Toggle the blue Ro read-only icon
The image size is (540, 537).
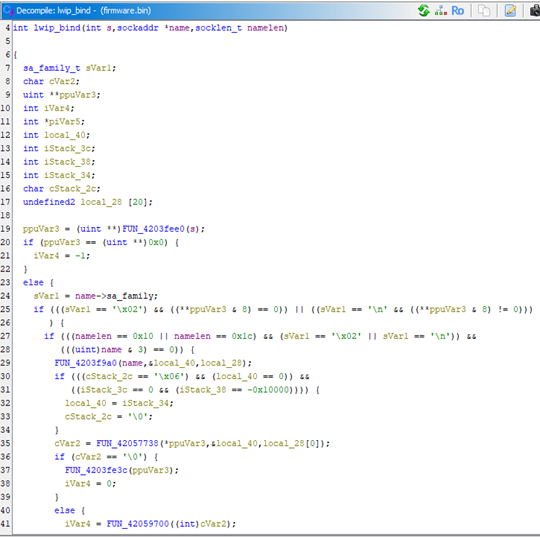pos(457,11)
